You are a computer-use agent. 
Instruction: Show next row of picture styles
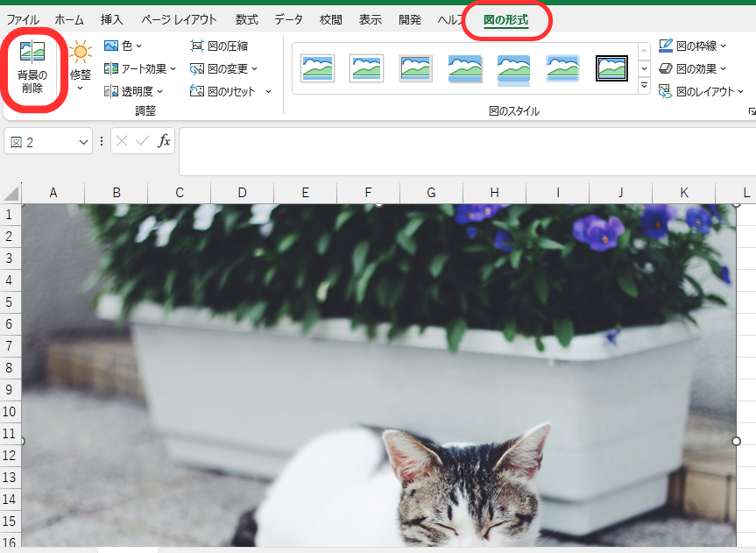[x=644, y=68]
